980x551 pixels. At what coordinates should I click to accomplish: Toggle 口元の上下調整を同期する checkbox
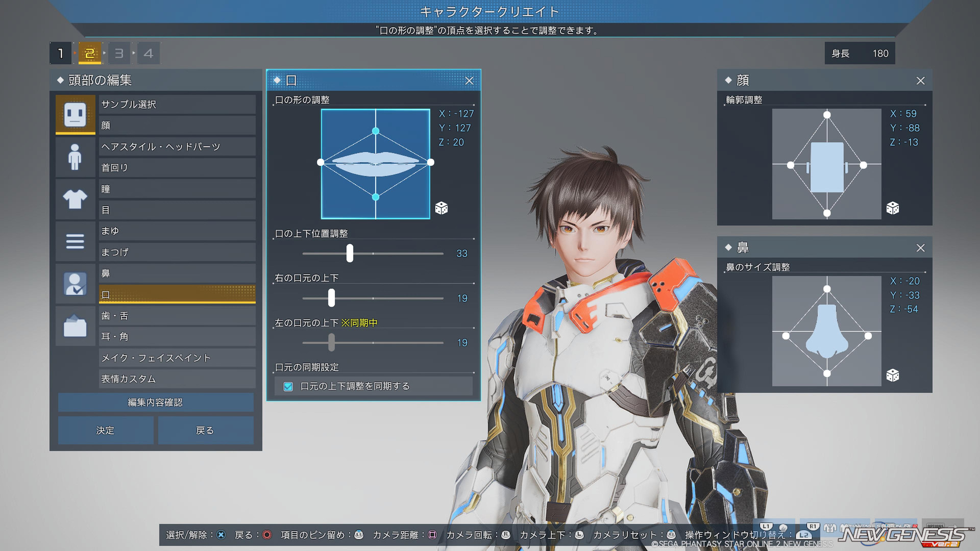click(288, 387)
